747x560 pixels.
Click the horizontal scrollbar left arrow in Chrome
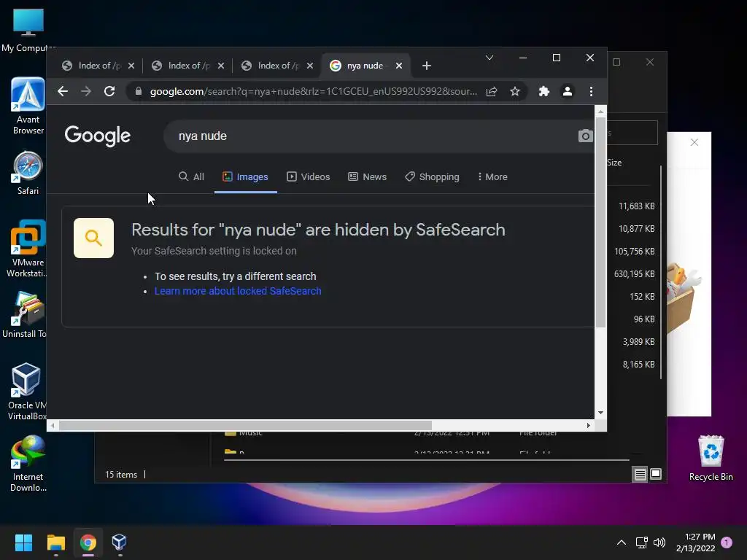click(x=53, y=426)
